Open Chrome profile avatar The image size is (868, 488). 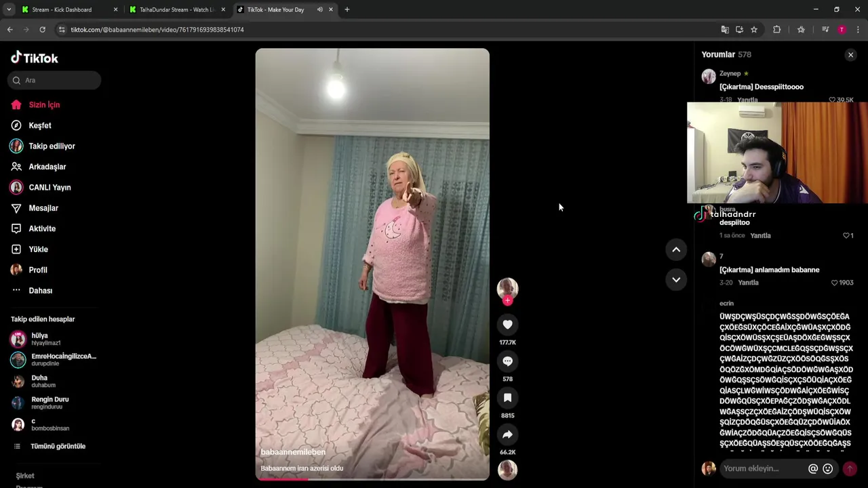[842, 30]
